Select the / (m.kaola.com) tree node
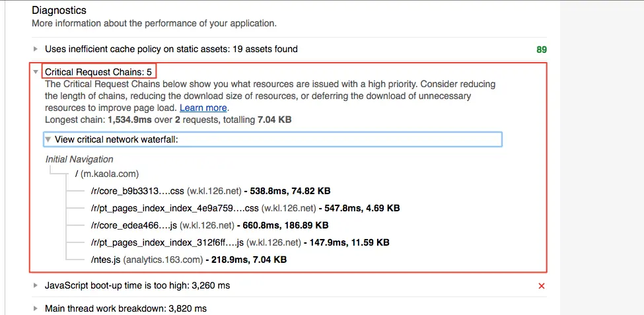Image resolution: width=644 pixels, height=315 pixels. (107, 174)
